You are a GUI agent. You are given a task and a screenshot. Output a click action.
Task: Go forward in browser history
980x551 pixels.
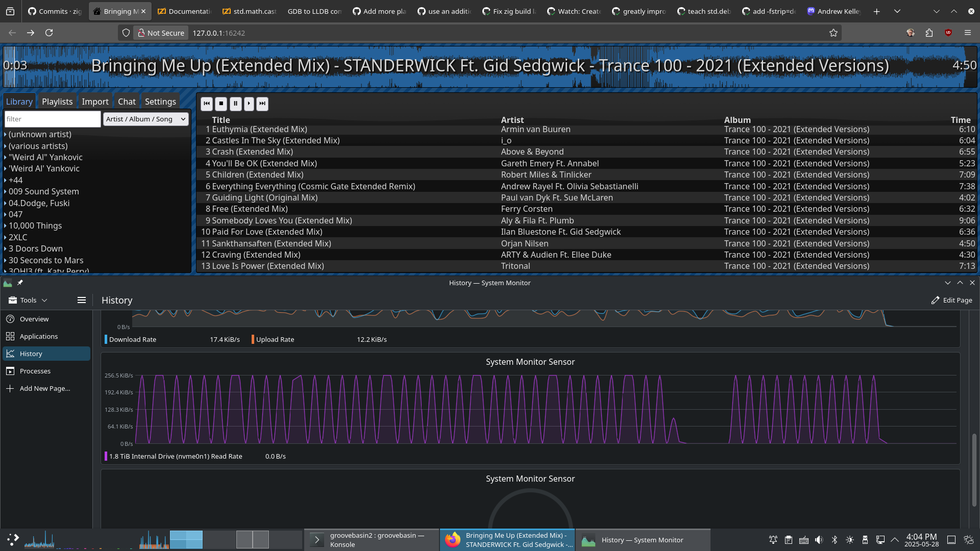[31, 33]
